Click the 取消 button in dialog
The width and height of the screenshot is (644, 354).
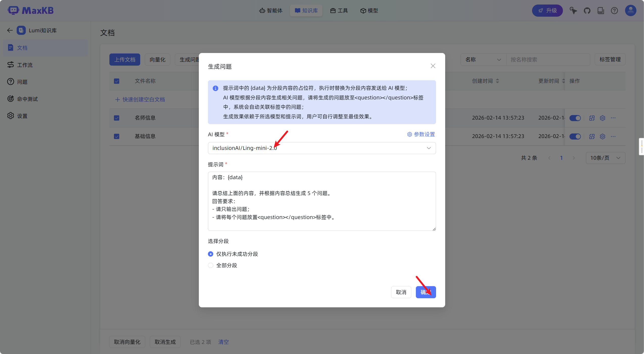click(401, 292)
